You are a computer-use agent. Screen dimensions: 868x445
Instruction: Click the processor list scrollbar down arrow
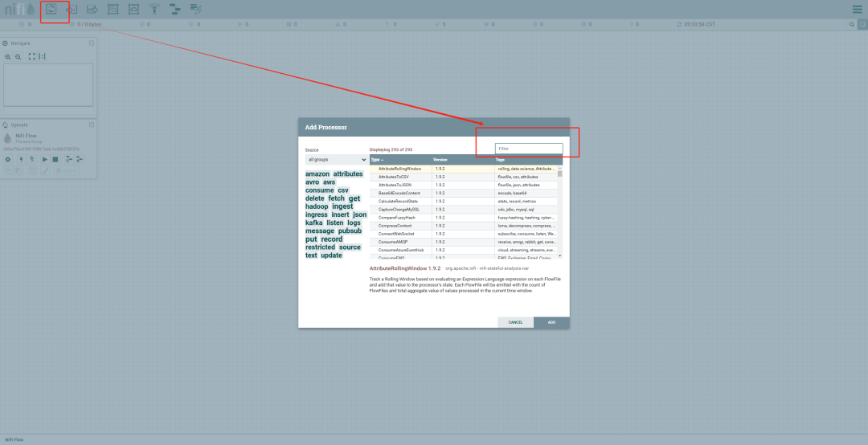click(559, 255)
